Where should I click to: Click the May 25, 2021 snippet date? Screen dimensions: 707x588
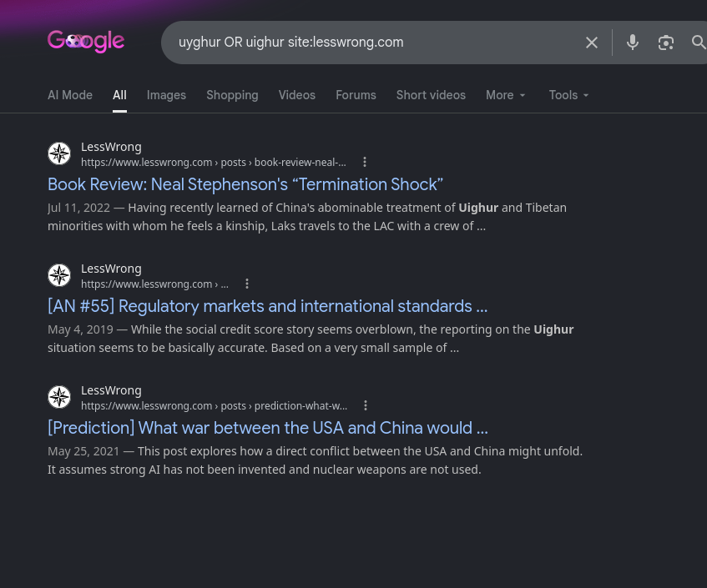pyautogui.click(x=83, y=451)
